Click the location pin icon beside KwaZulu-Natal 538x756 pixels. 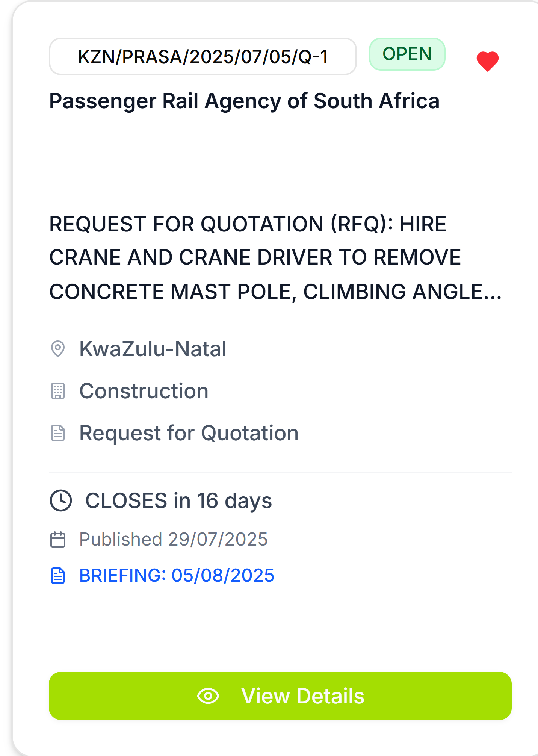coord(58,349)
